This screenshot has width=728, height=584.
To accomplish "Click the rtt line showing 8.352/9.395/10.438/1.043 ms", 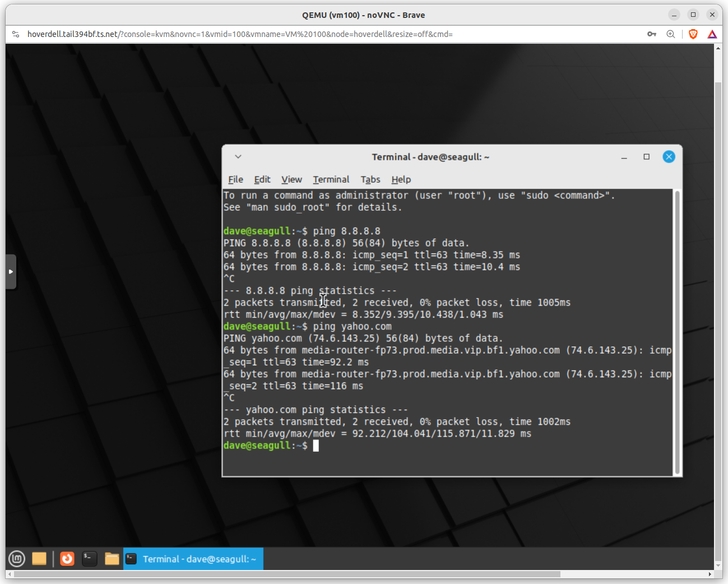I will tap(363, 314).
